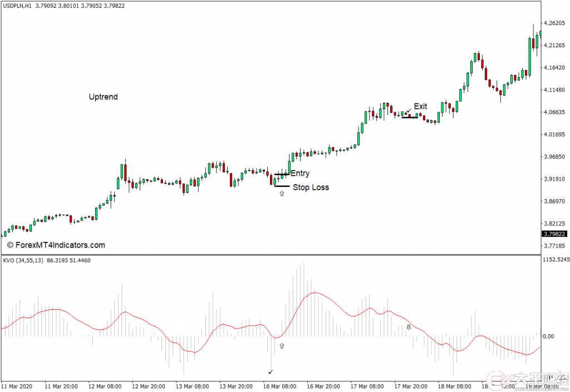Click the check mark beside Exit label
The image size is (570, 392).
point(409,110)
